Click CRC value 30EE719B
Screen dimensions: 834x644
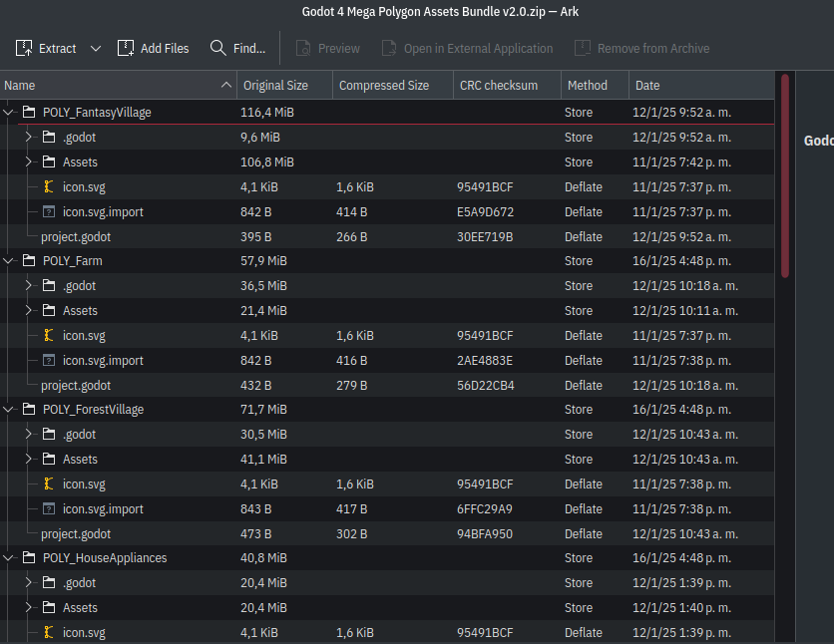[x=485, y=236]
